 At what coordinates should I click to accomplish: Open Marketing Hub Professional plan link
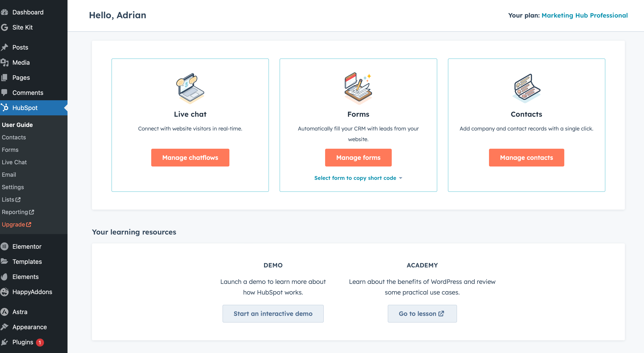pyautogui.click(x=584, y=15)
